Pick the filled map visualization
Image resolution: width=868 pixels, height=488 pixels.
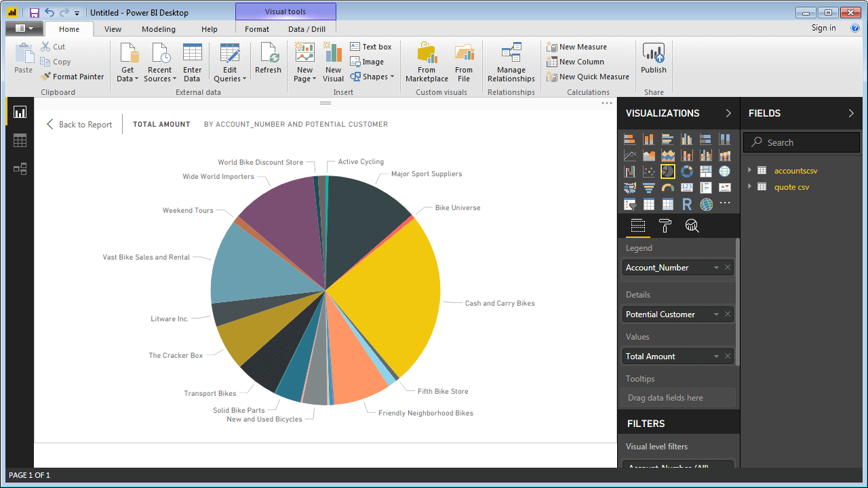pyautogui.click(x=630, y=188)
